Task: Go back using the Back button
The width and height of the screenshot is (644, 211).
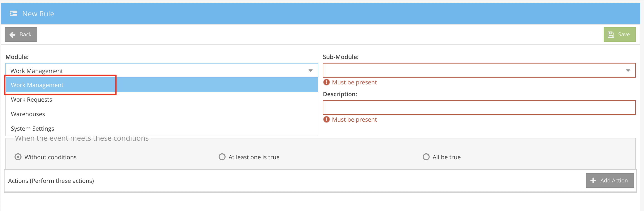Action: tap(21, 34)
